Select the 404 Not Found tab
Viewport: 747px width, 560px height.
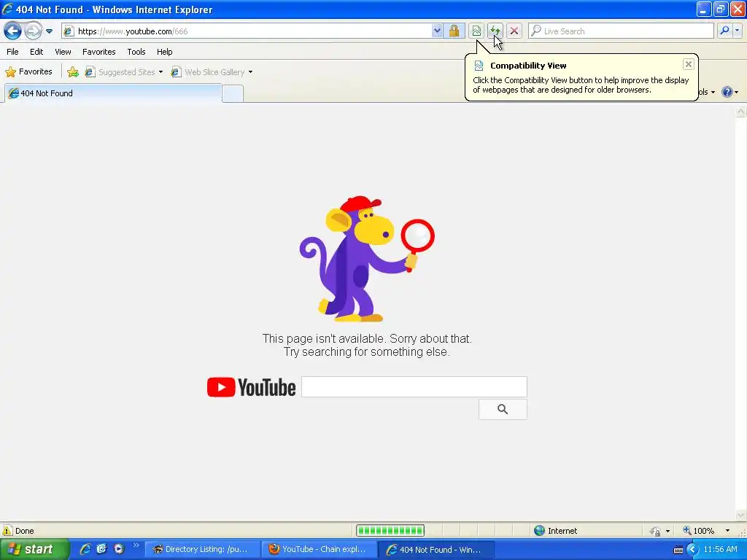[x=113, y=93]
